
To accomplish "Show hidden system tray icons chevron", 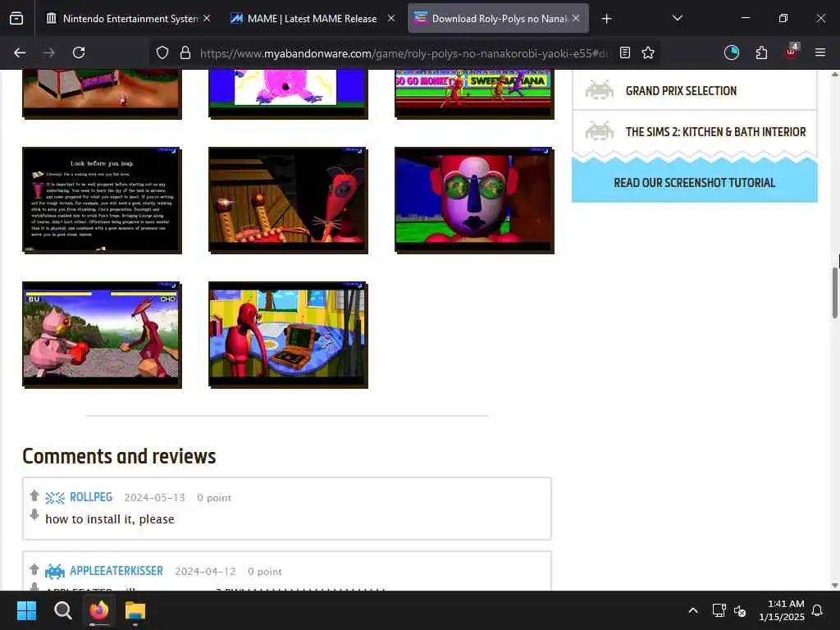I will click(692, 610).
